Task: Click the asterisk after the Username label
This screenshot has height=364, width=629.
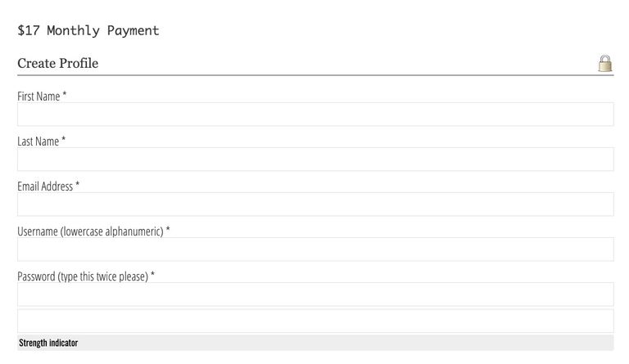Action: (168, 231)
